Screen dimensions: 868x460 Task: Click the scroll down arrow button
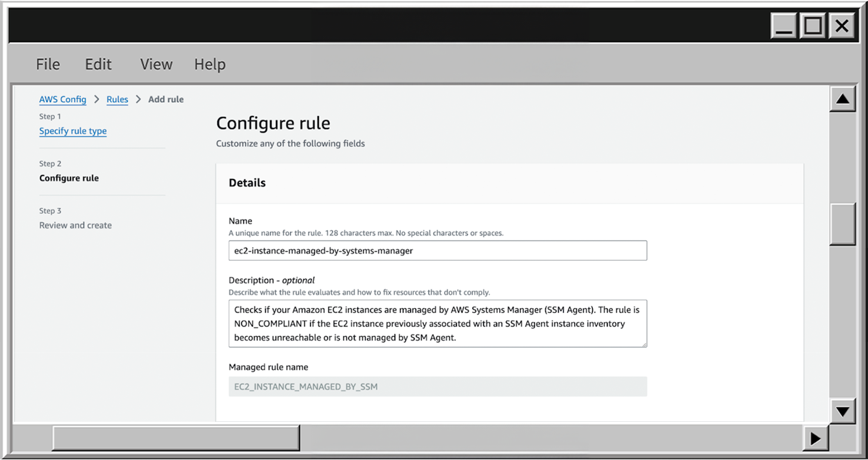(843, 411)
